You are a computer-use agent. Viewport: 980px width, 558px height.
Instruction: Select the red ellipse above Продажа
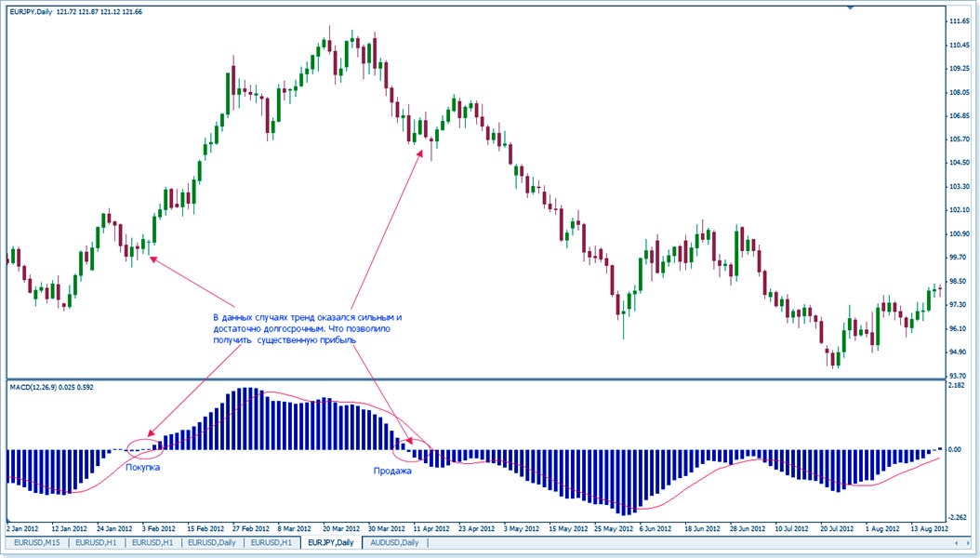(x=410, y=447)
